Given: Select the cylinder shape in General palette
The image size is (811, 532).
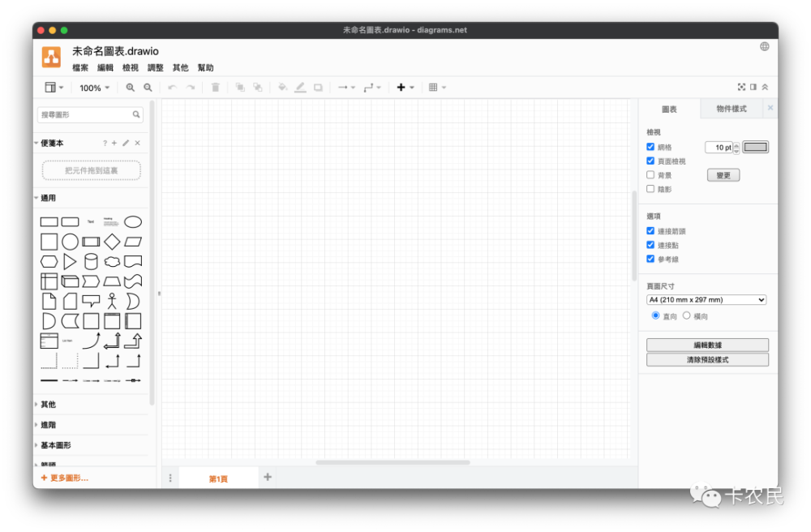Looking at the screenshot, I should pos(91,262).
